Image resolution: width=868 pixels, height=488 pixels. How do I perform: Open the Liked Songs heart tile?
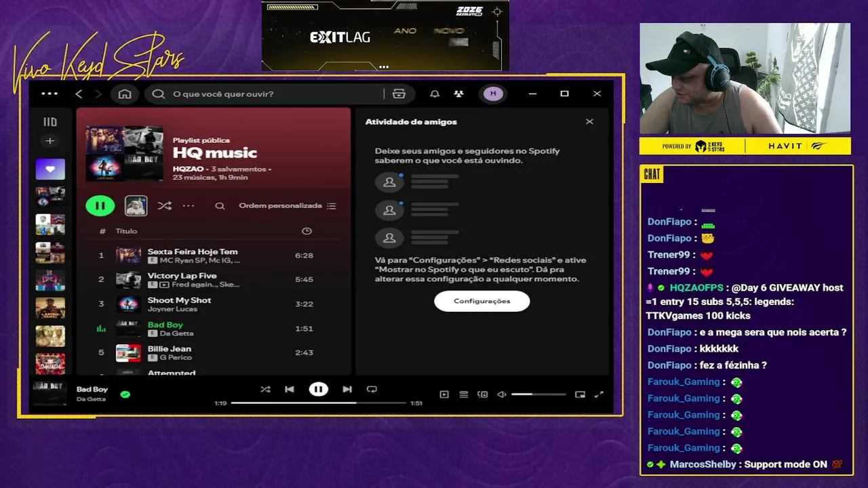point(50,169)
